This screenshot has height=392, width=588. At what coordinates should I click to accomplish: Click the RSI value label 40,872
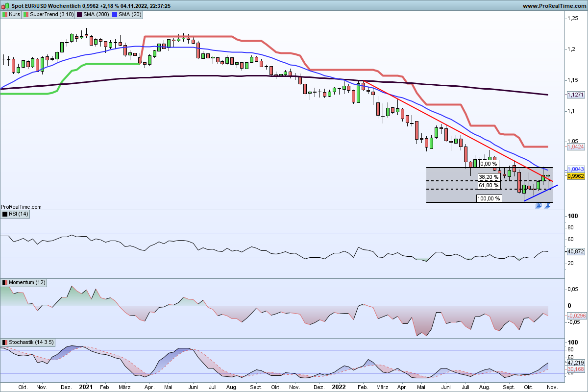[575, 251]
